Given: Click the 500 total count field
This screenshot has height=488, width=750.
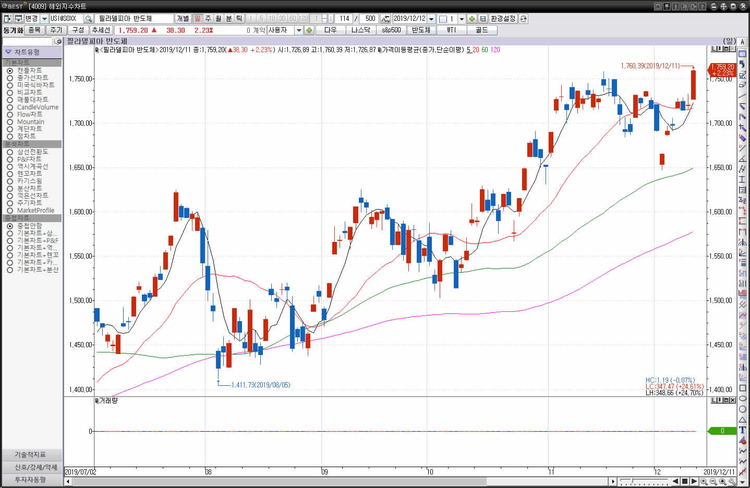Looking at the screenshot, I should [370, 19].
